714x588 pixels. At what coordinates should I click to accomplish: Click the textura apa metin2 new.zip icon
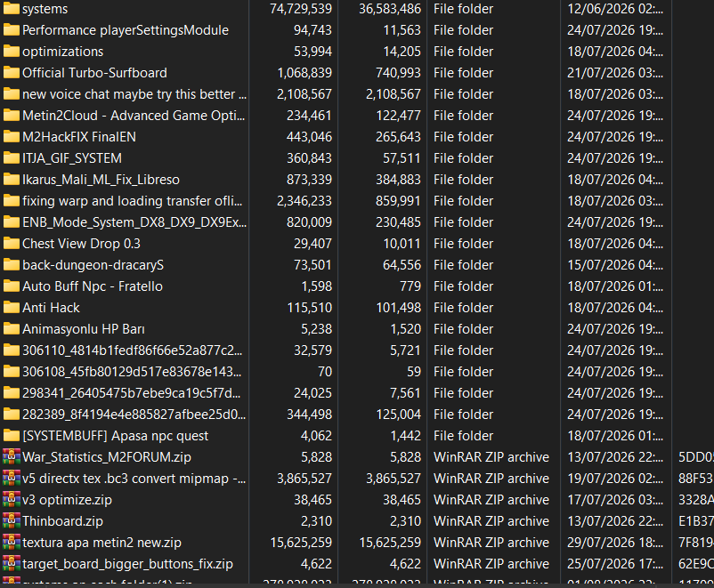pyautogui.click(x=12, y=543)
